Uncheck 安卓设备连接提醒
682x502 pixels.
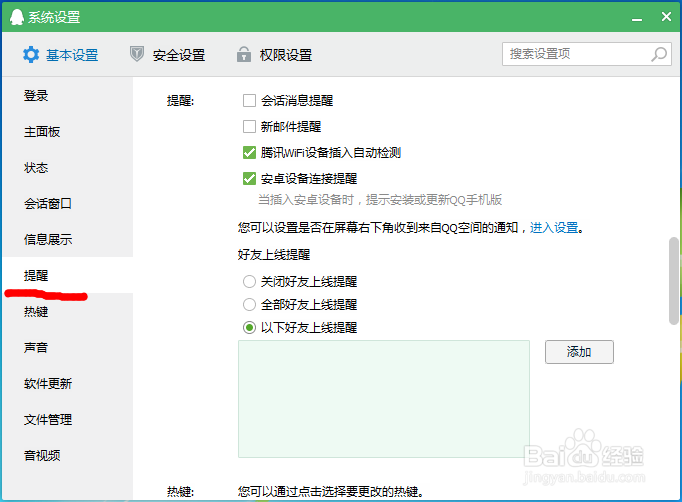[x=249, y=178]
